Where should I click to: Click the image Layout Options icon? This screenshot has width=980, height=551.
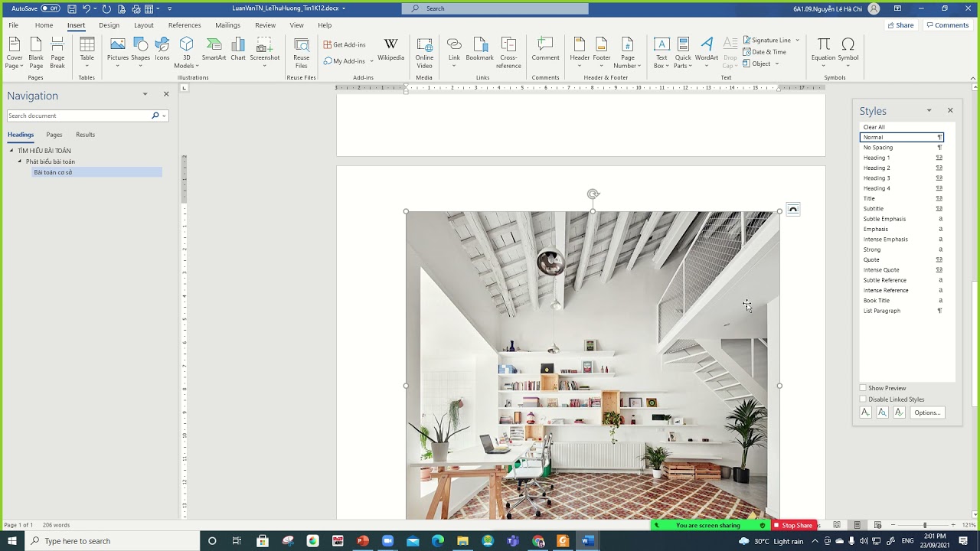pos(793,210)
